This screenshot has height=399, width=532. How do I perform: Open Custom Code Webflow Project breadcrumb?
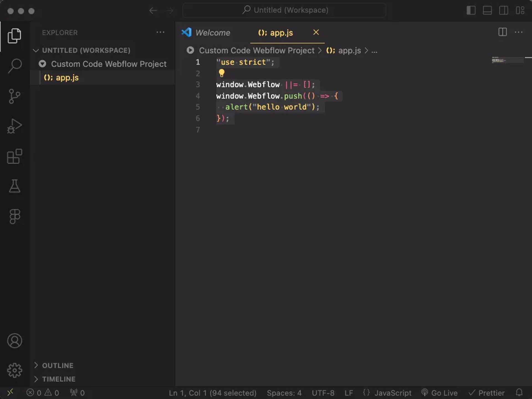point(257,50)
